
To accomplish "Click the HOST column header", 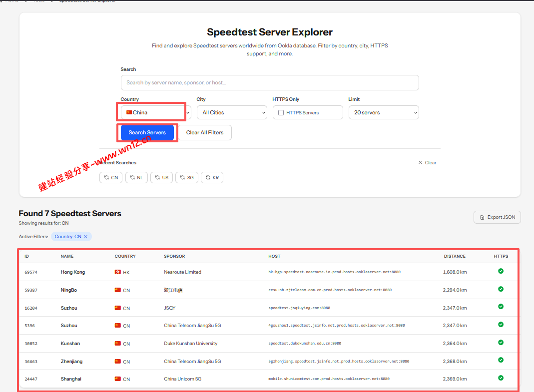I will point(274,256).
